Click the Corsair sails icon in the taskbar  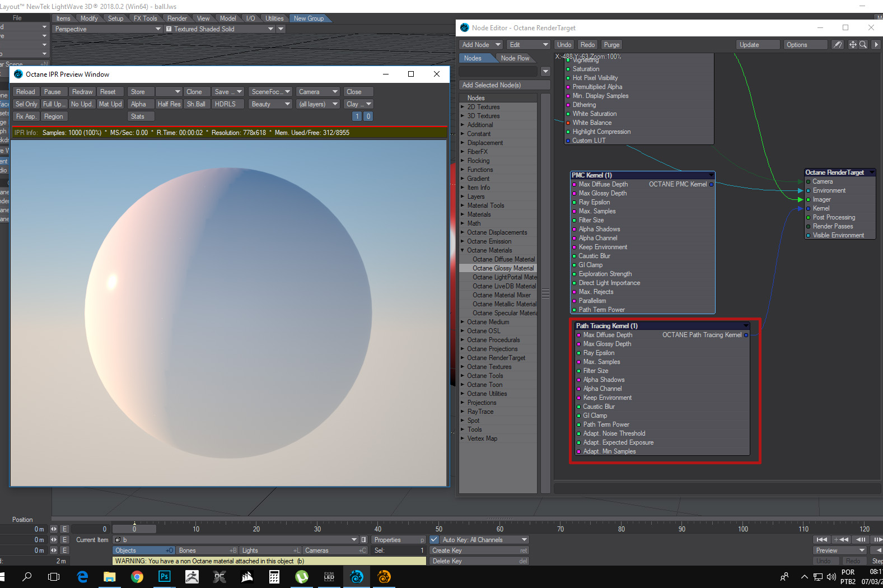(247, 577)
